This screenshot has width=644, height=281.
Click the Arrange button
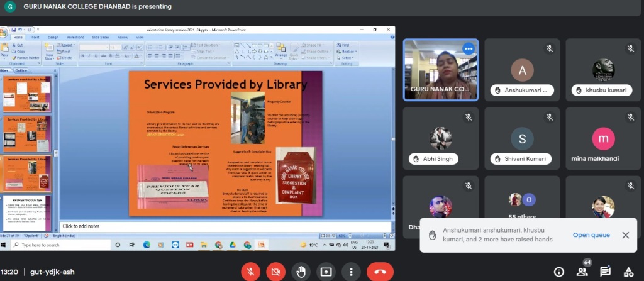click(281, 51)
